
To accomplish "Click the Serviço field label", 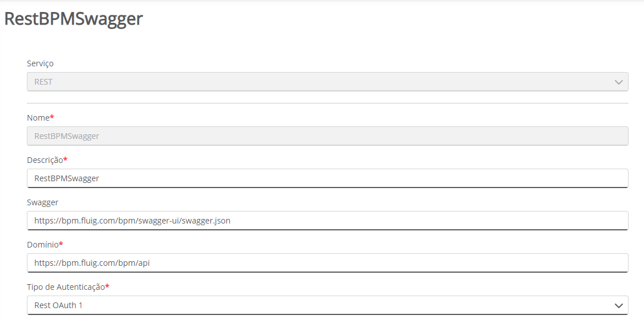I will 40,63.
